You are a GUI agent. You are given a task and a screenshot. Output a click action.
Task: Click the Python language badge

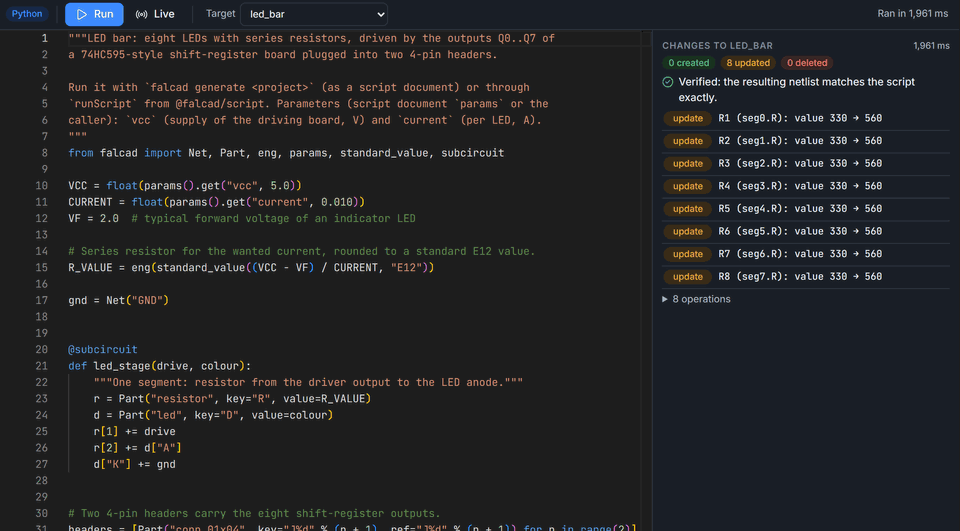(27, 14)
